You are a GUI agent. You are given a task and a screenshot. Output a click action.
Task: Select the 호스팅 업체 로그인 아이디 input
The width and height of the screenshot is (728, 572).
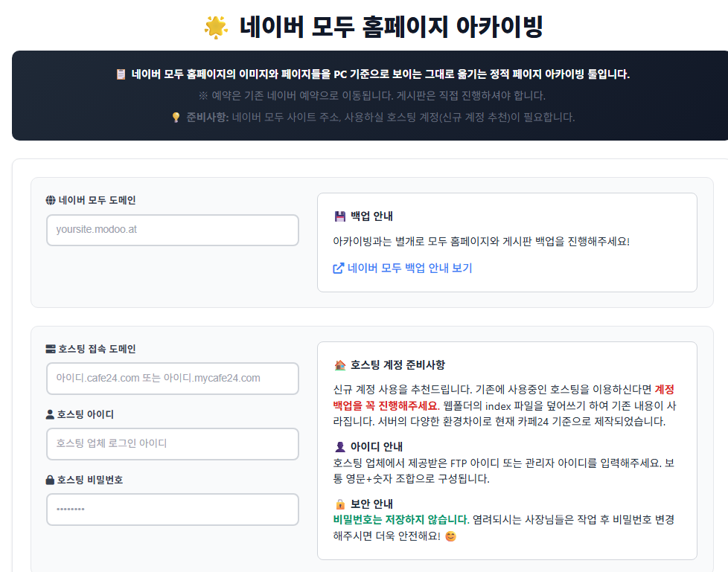pos(173,444)
